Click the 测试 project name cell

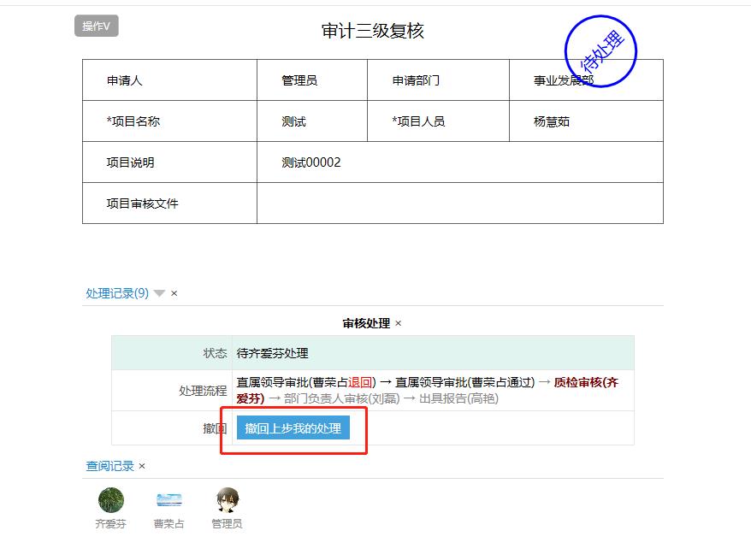point(312,121)
